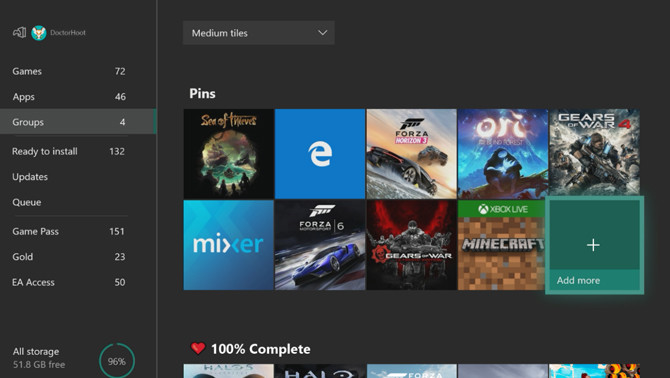Open Game Pass list
The image size is (670, 378).
tap(78, 231)
